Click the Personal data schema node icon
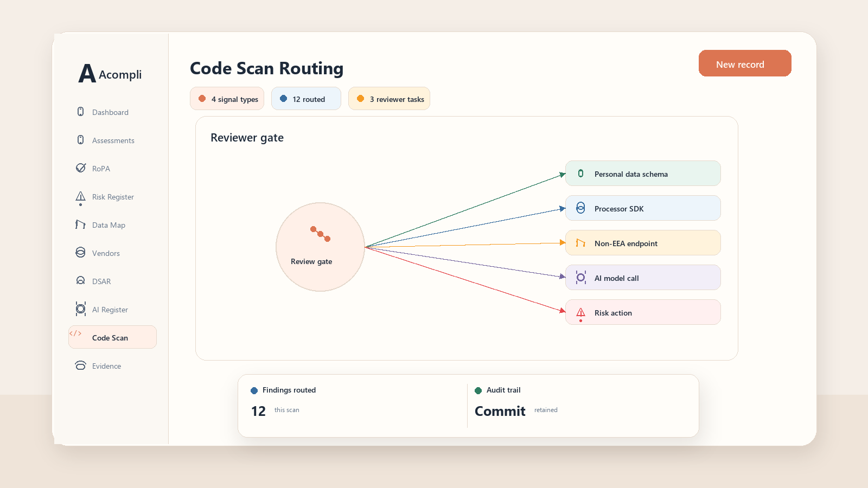Viewport: 868px width, 488px height. (580, 174)
